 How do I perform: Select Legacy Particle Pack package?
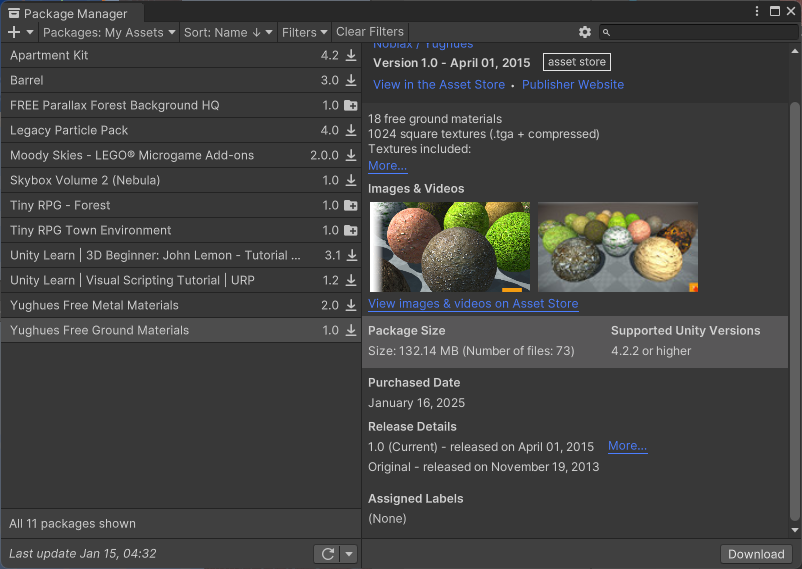point(181,130)
